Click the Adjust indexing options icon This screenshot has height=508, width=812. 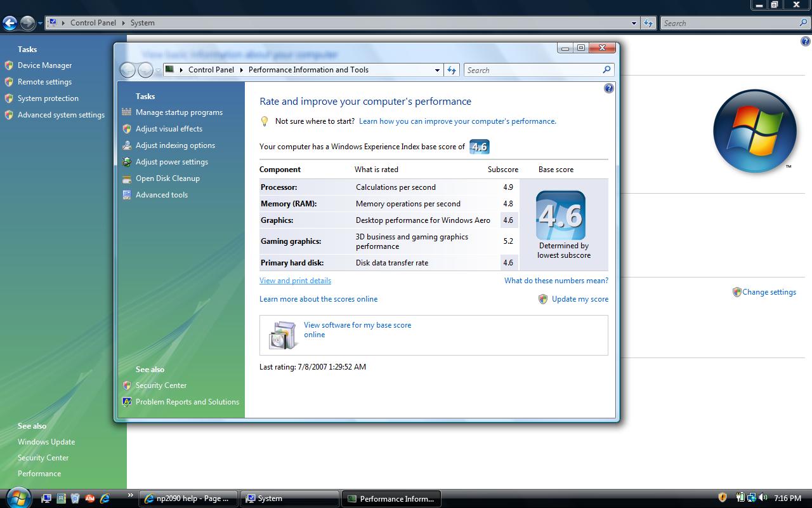tap(127, 145)
